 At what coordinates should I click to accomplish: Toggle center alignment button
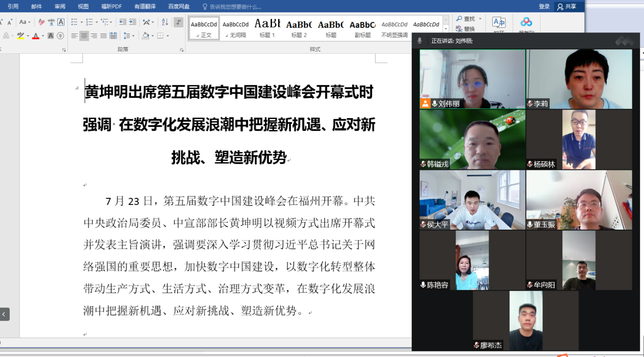coord(84,36)
